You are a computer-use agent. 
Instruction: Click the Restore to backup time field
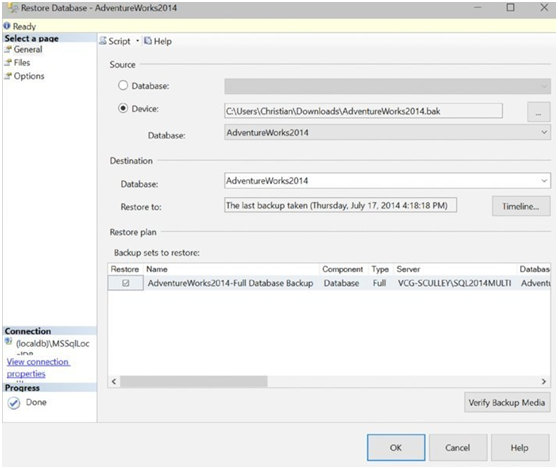pyautogui.click(x=340, y=205)
